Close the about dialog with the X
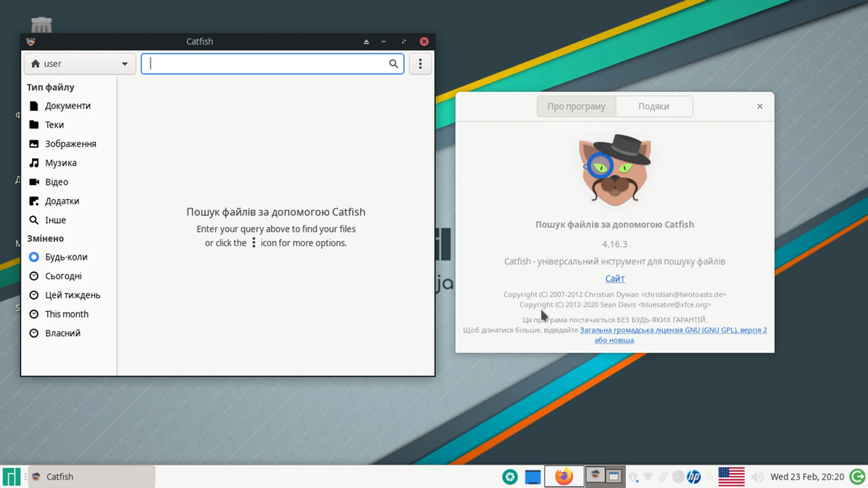The image size is (868, 488). 759,106
